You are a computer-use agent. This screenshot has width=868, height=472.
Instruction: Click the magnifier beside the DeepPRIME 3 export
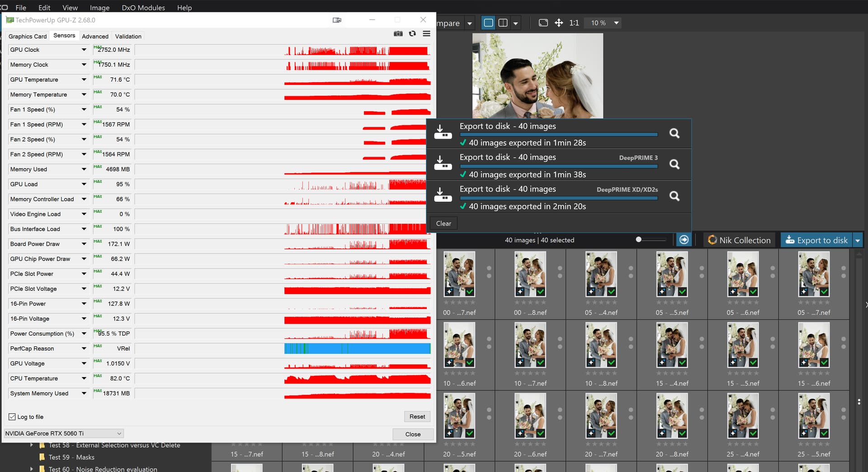(674, 164)
